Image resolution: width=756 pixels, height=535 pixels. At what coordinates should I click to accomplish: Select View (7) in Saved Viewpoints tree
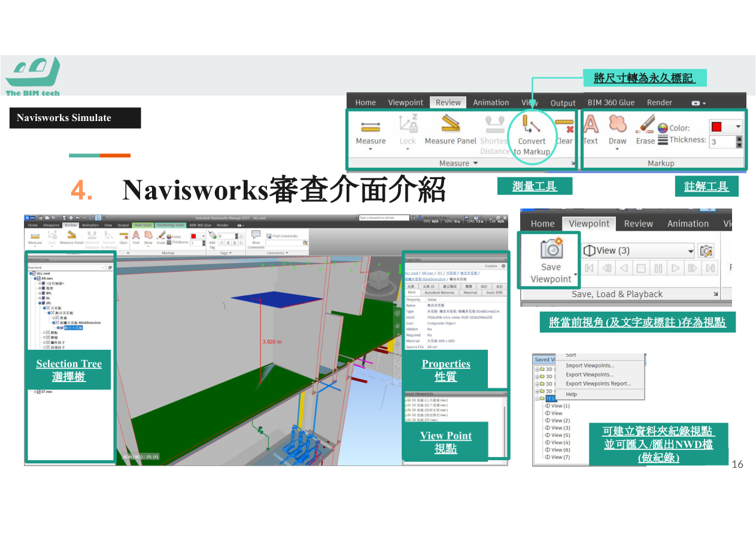(x=559, y=457)
